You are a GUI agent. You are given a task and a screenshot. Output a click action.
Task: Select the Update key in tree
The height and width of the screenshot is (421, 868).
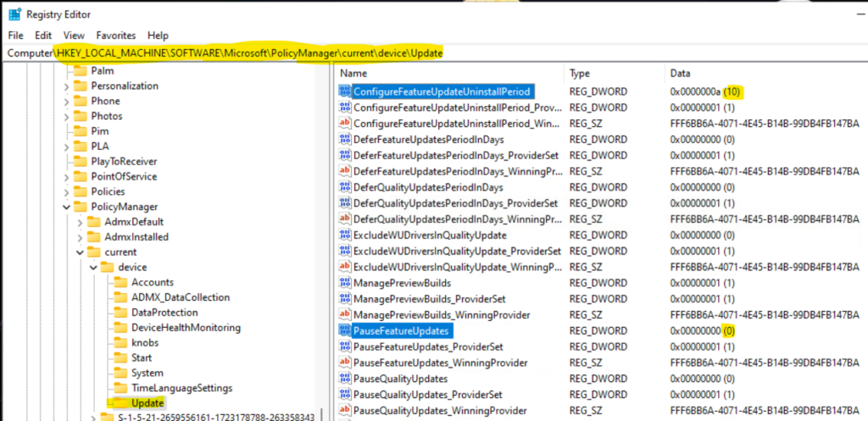[147, 402]
